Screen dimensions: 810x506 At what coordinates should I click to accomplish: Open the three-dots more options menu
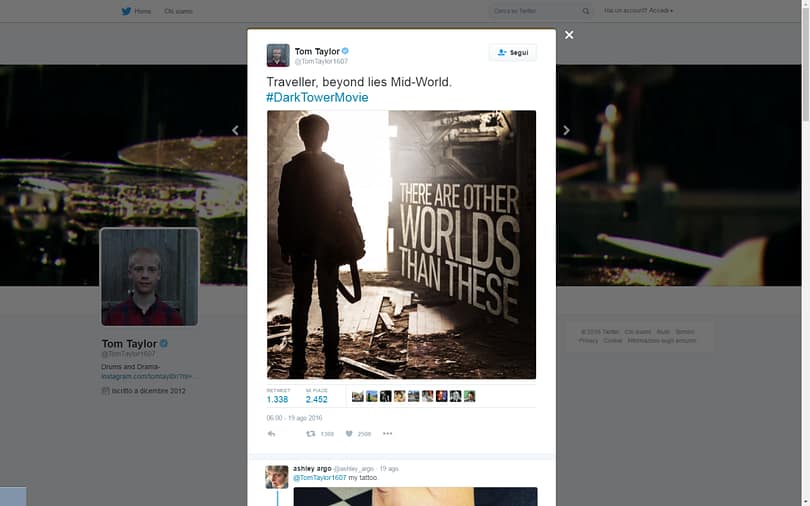pos(387,434)
